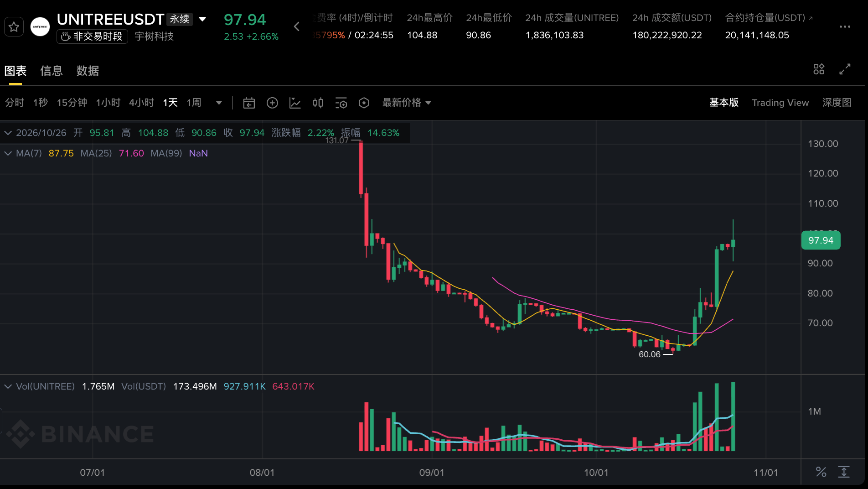Collapse the OHLC date info row chevron
Screen dimensions: 868x489
click(8, 133)
